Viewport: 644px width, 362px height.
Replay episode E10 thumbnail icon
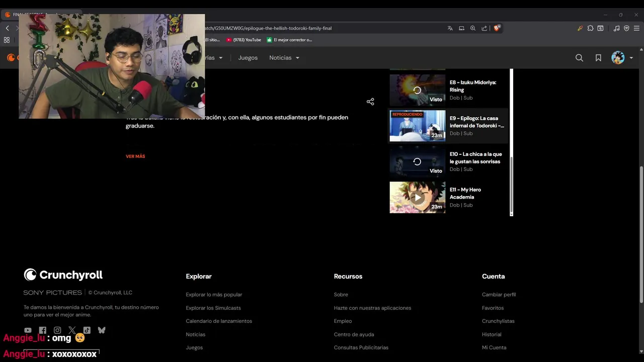417,162
